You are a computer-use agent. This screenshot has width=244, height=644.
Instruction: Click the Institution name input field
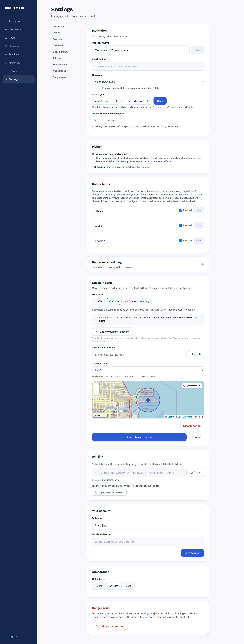click(141, 50)
